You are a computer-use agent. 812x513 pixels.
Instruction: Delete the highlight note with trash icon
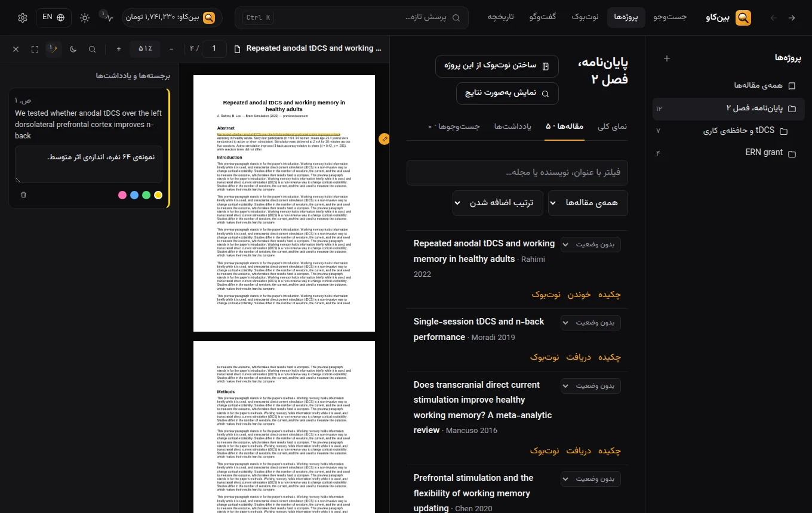[x=23, y=194]
